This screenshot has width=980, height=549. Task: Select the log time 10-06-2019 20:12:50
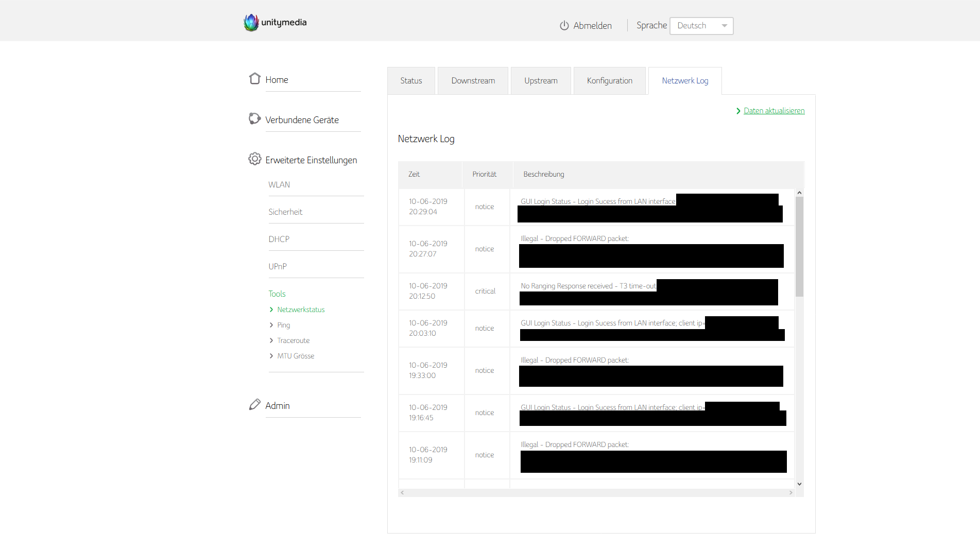coord(428,291)
